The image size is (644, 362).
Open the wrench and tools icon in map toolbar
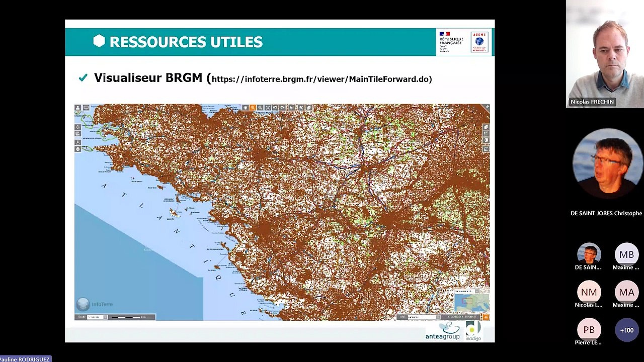click(x=301, y=108)
